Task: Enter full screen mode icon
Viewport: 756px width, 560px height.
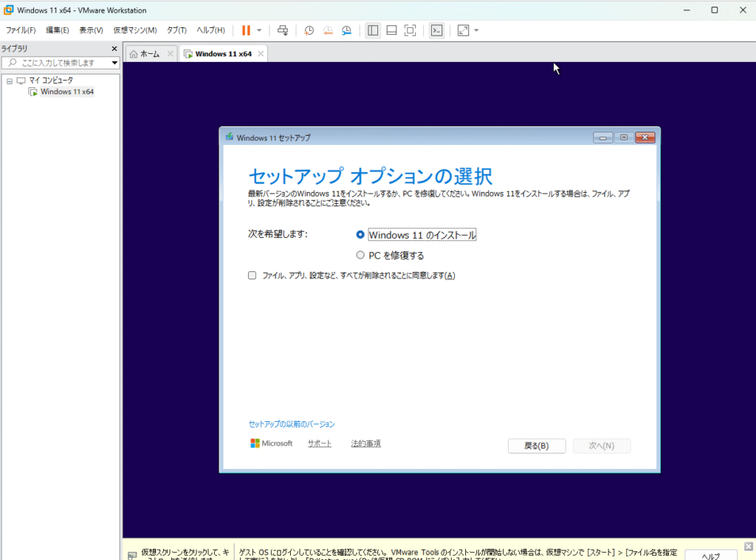Action: click(410, 30)
